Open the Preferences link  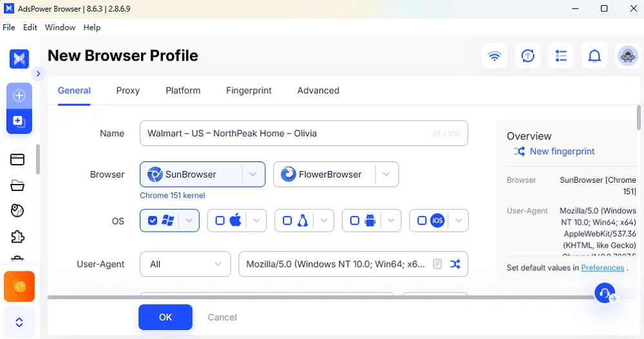point(603,268)
